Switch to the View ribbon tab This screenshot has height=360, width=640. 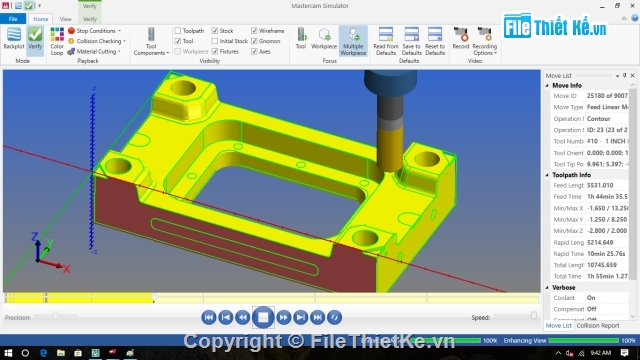click(x=65, y=19)
